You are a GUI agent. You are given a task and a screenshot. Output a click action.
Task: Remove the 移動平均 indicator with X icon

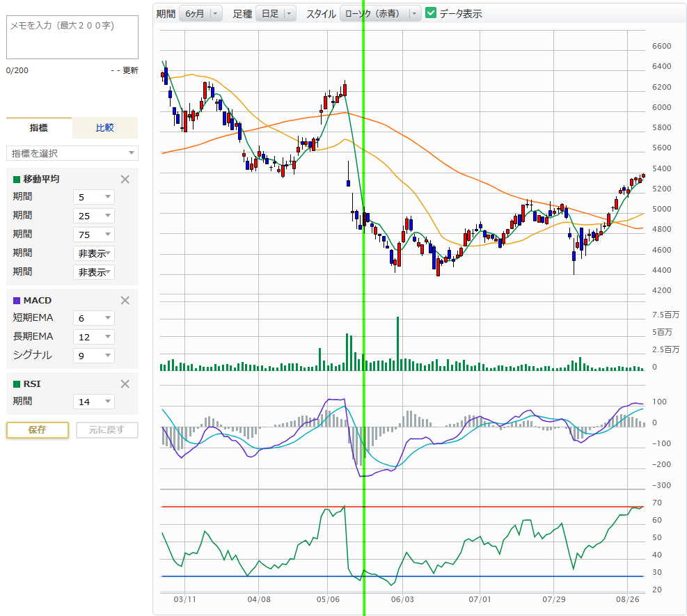tap(125, 179)
